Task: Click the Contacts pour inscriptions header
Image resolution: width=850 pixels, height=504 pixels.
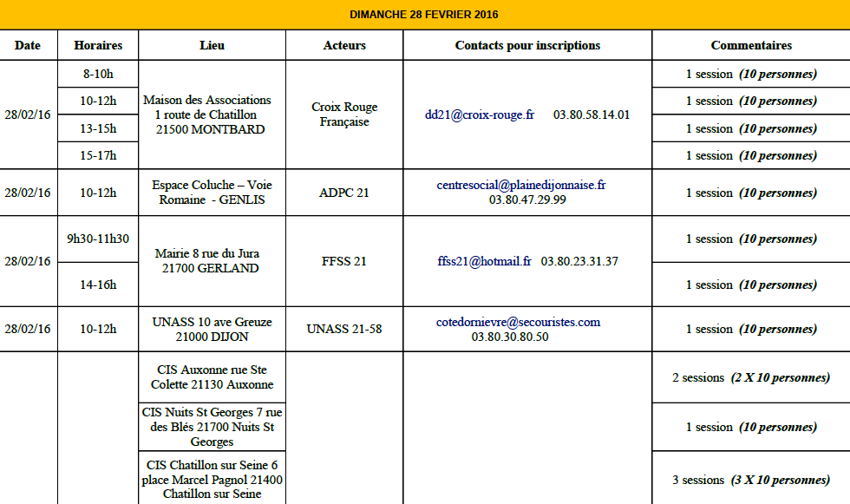Action: pos(527,45)
